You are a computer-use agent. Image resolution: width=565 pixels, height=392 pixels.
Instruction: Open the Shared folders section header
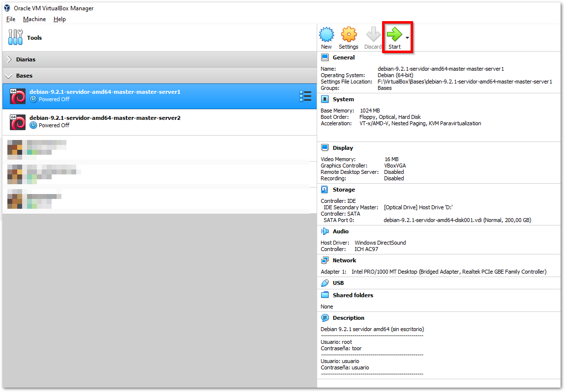pyautogui.click(x=353, y=295)
